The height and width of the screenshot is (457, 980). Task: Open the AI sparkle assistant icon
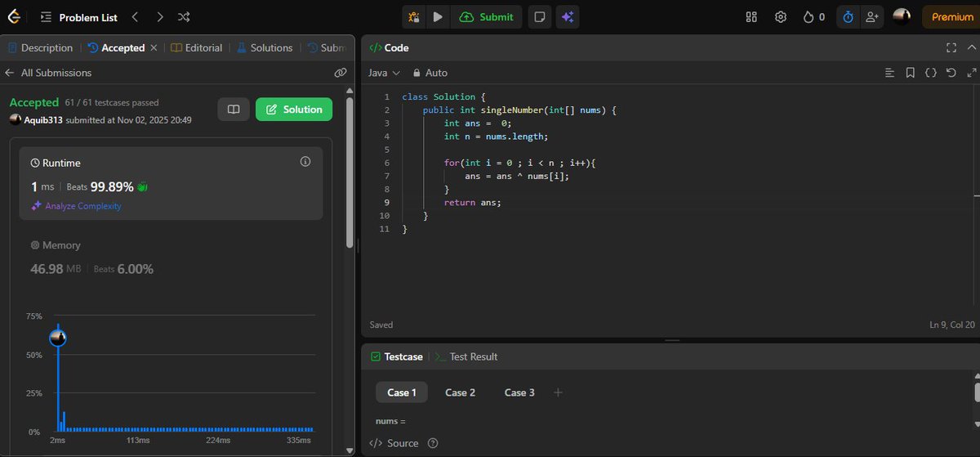coord(567,16)
